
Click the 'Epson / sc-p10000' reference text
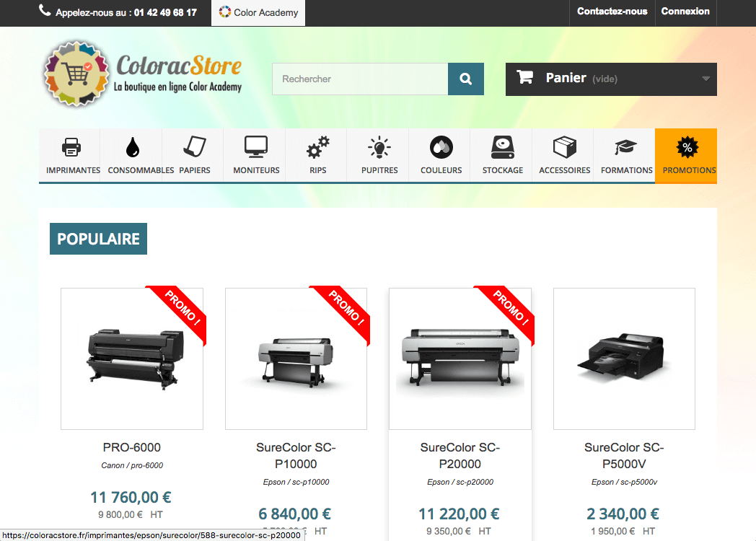296,482
